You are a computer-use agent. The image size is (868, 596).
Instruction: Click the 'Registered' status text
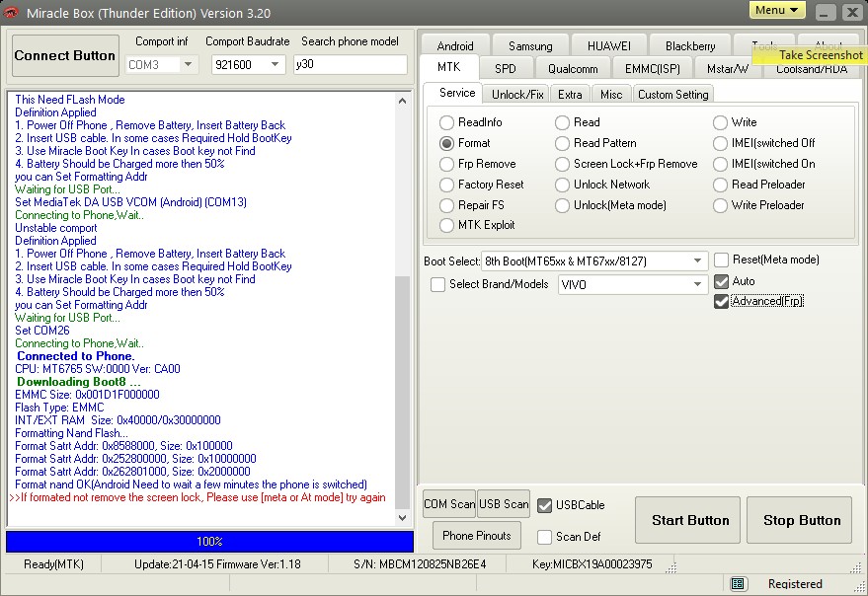795,584
